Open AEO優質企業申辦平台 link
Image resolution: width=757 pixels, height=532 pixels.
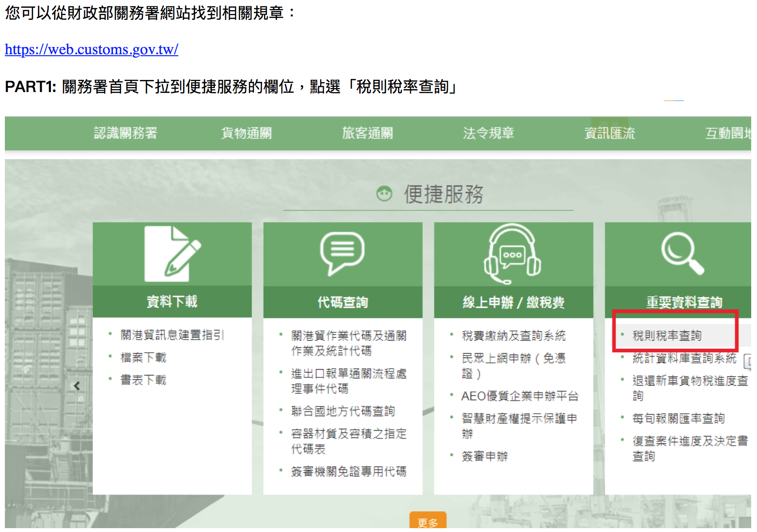coord(520,396)
